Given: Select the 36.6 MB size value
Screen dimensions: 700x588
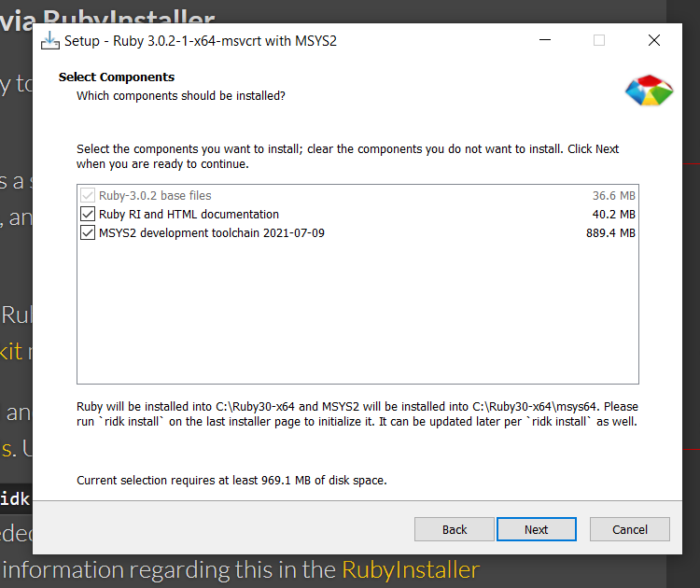Looking at the screenshot, I should (x=613, y=196).
